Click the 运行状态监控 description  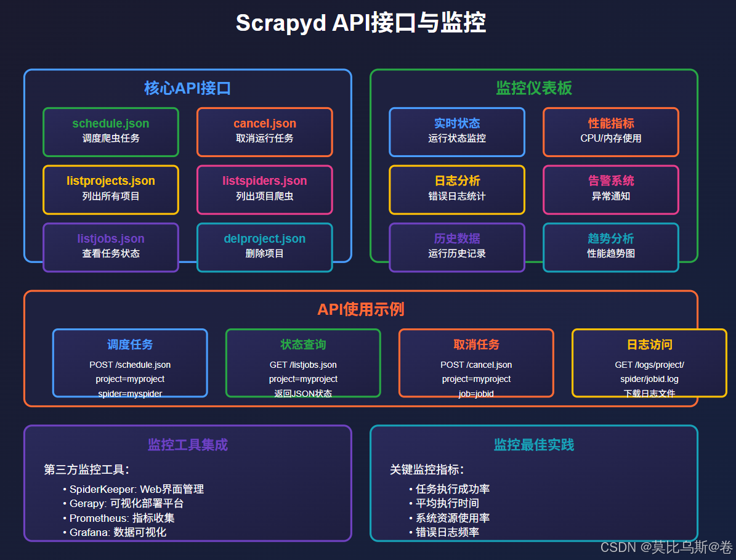tap(457, 138)
